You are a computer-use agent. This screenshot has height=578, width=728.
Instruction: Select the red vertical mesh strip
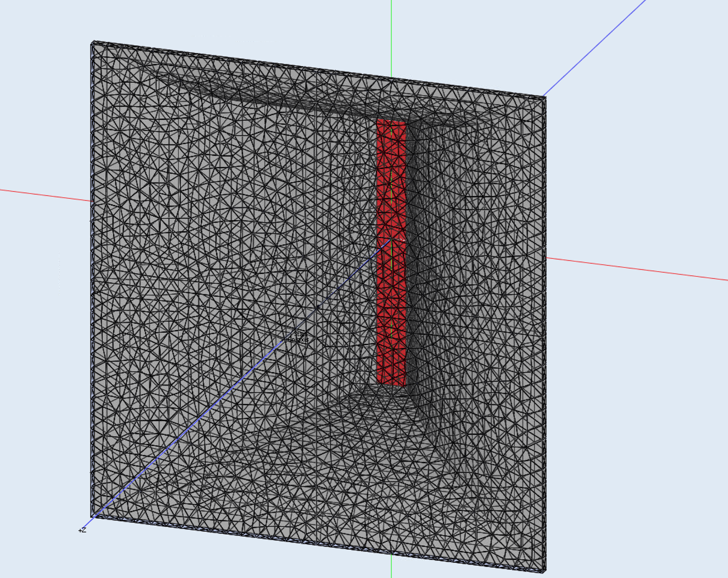click(391, 252)
